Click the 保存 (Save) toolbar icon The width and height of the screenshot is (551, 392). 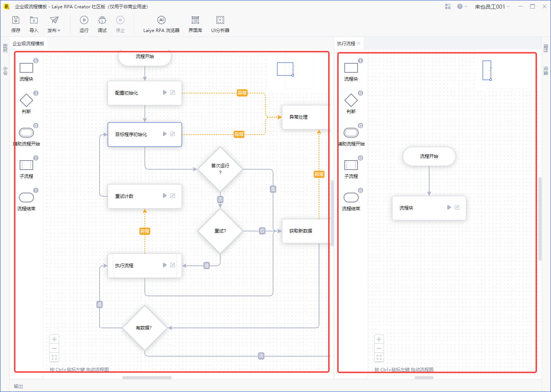point(16,20)
